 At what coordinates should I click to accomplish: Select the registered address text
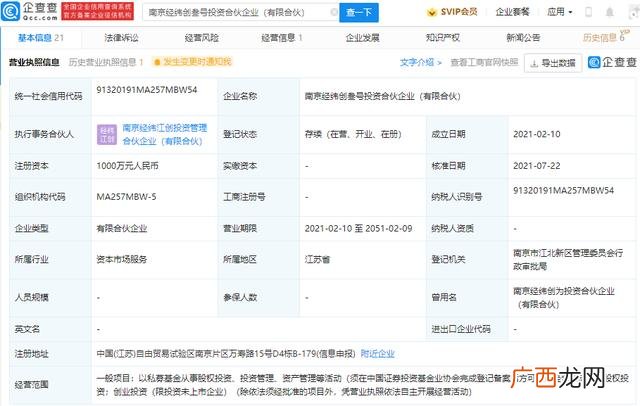(226, 354)
